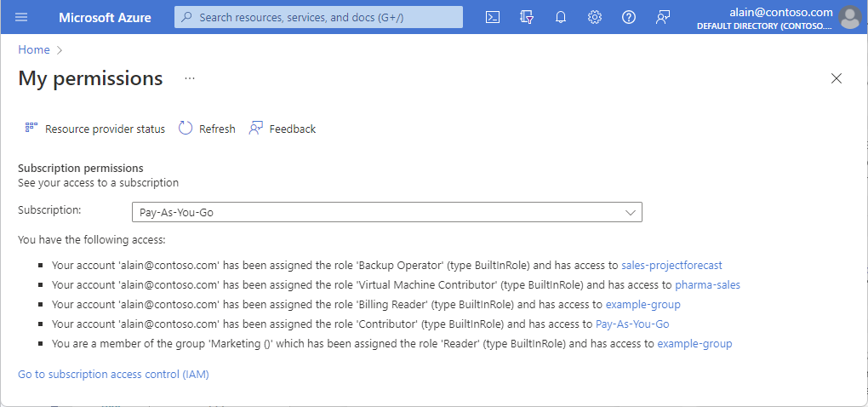Click the My permissions title
Image resolution: width=868 pixels, height=407 pixels.
90,78
